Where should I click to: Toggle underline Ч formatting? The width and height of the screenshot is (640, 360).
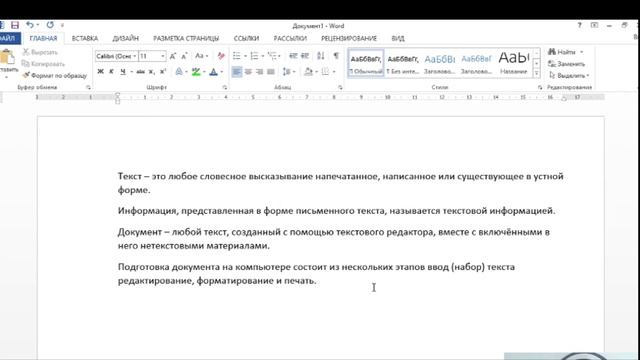123,72
